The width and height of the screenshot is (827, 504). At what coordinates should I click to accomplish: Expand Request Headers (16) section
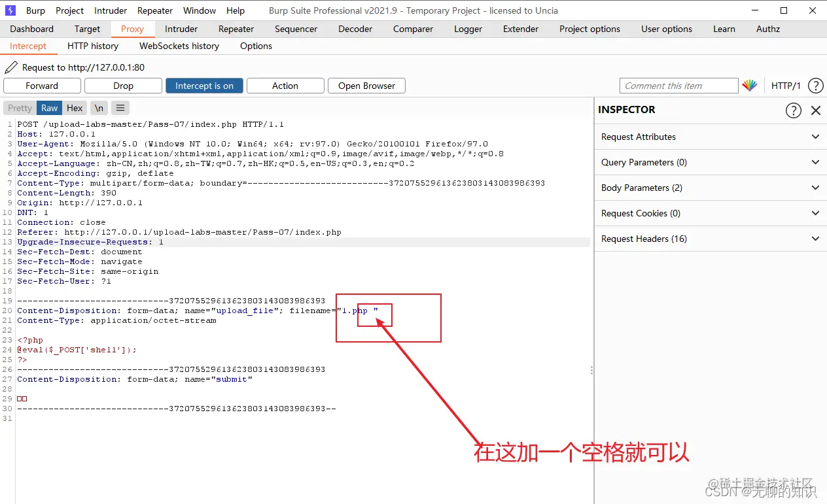point(710,239)
